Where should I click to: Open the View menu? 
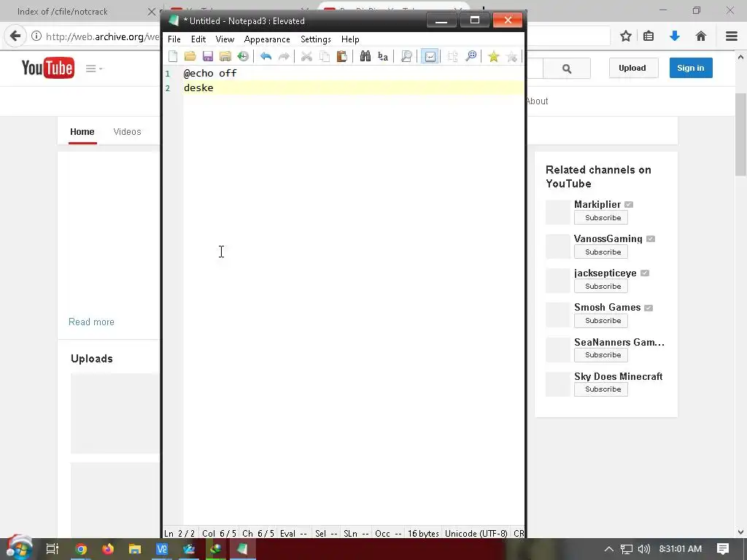click(x=225, y=39)
